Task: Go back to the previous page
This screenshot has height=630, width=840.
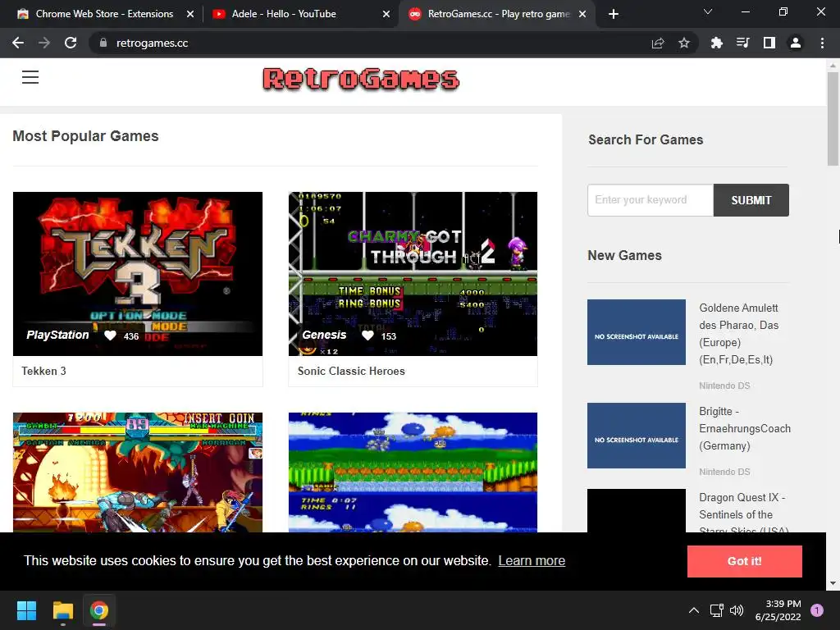Action: click(18, 43)
